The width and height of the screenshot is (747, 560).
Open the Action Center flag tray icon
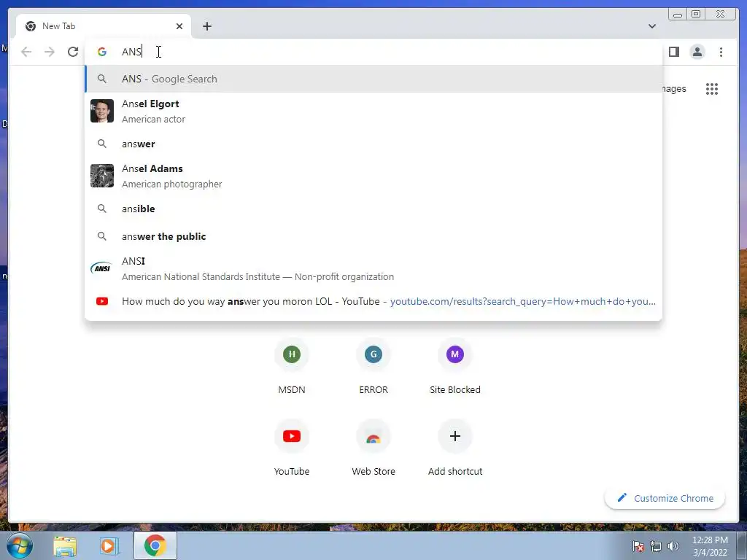tap(638, 546)
